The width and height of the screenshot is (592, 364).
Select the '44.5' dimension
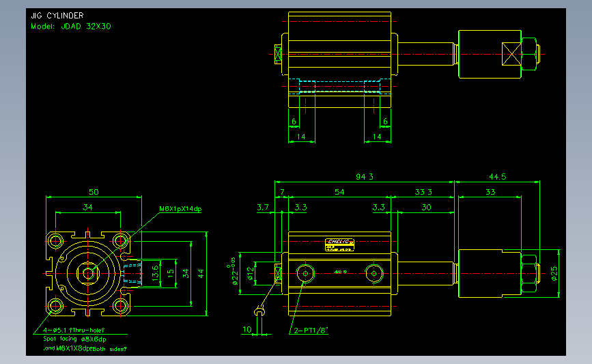click(498, 177)
